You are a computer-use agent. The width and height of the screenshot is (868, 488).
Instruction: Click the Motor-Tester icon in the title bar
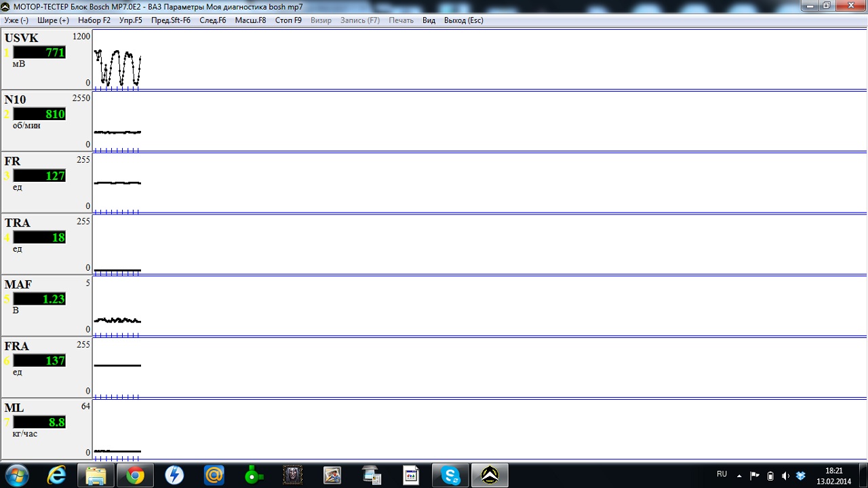6,6
